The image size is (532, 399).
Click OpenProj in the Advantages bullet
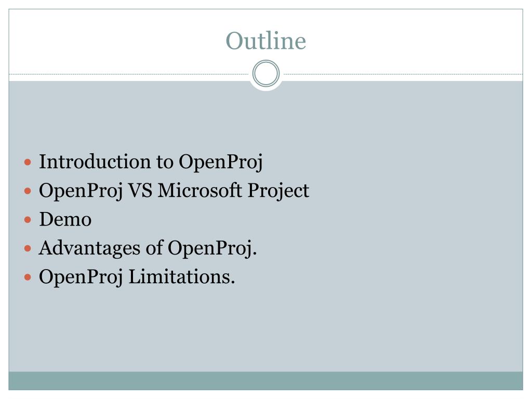pos(212,249)
